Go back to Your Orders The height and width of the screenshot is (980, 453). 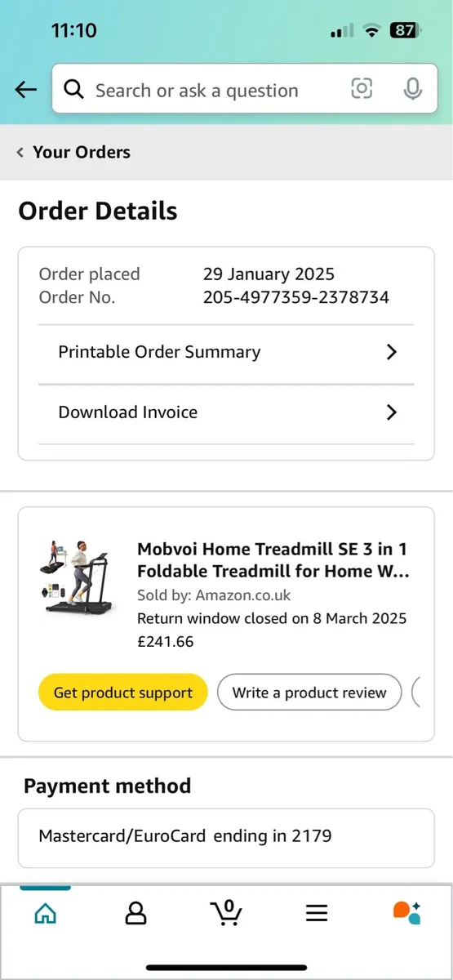point(73,152)
